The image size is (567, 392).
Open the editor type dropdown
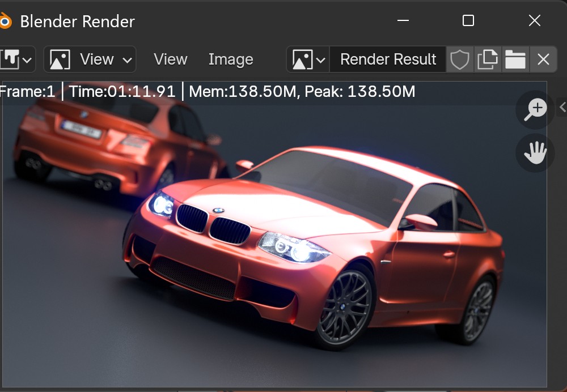tap(17, 59)
